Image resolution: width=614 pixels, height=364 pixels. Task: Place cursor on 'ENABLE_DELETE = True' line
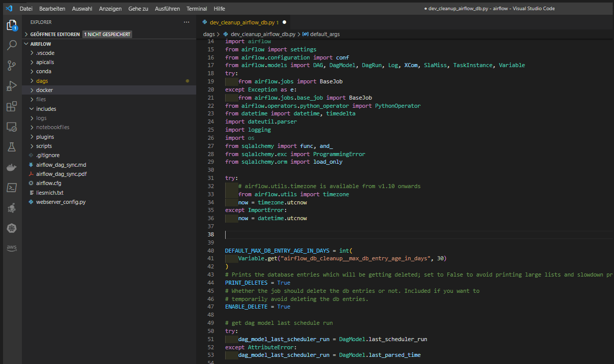(x=258, y=307)
